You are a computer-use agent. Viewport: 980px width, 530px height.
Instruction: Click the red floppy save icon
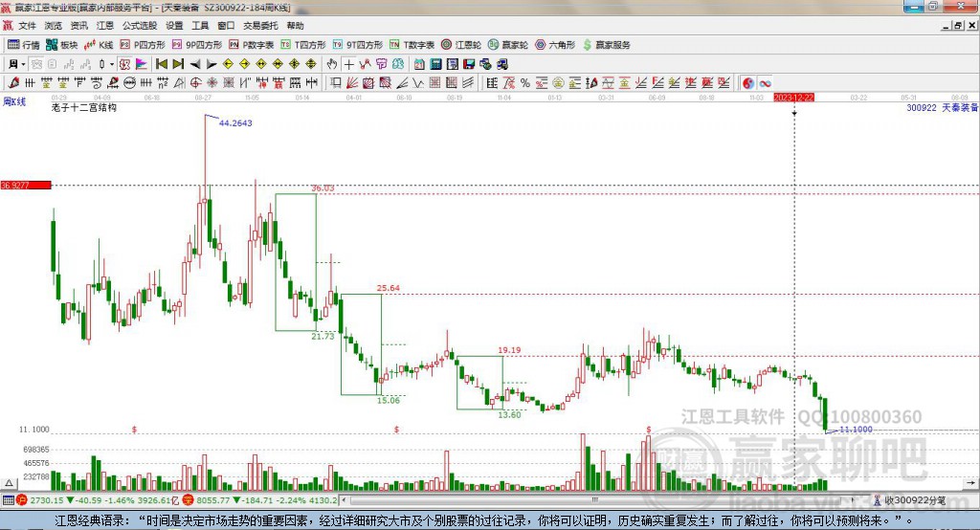tap(469, 64)
